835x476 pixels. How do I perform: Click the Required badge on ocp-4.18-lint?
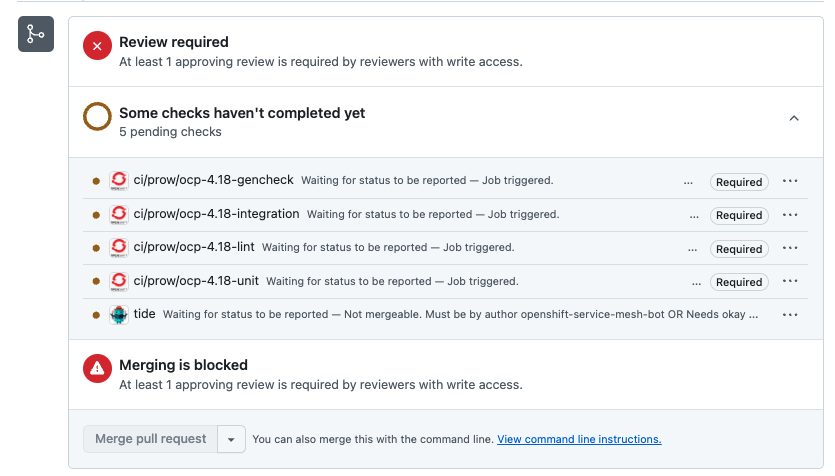point(739,249)
